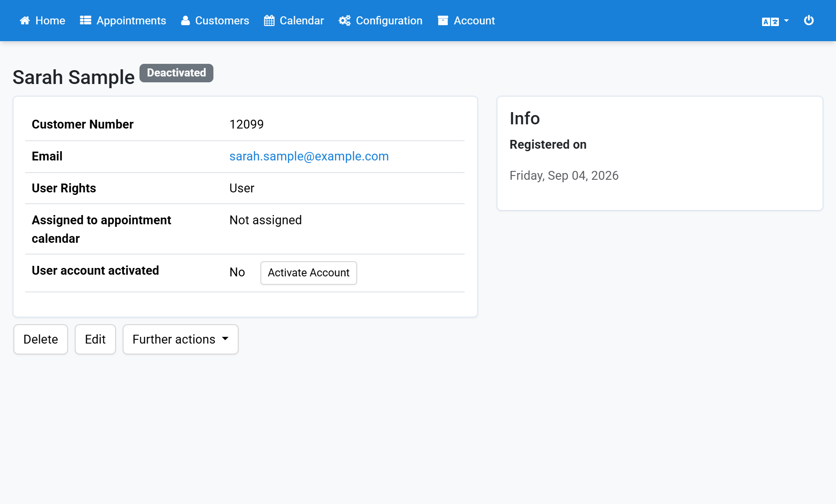Click the Configuration gears icon

345,21
